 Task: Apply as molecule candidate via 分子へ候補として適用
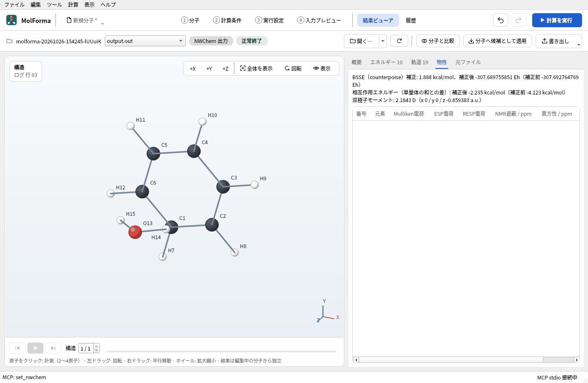click(x=497, y=41)
